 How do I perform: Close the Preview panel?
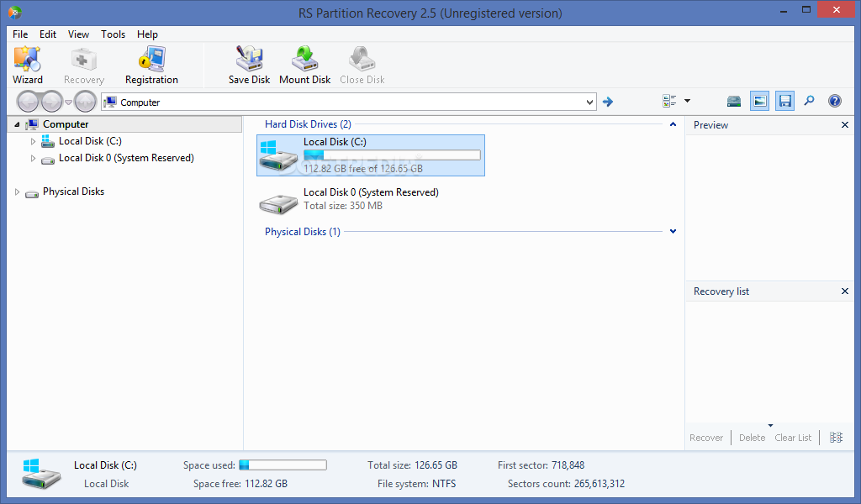pos(844,125)
